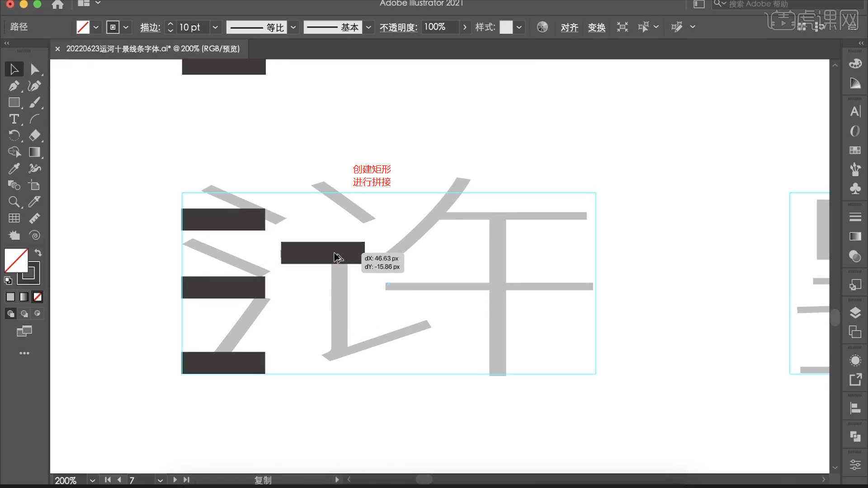Viewport: 868px width, 488px height.
Task: Select the Symbol Sprayer tool
Action: [x=35, y=169]
